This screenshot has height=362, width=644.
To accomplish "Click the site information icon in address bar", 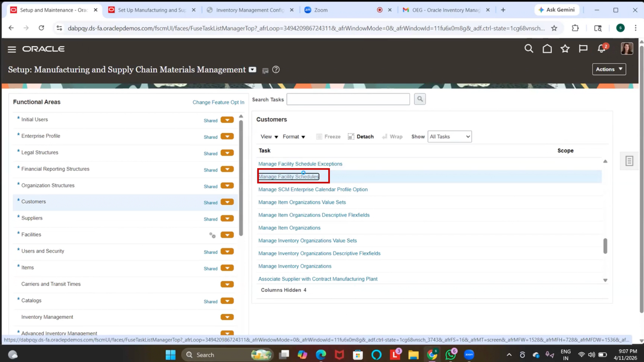I will 59,28.
